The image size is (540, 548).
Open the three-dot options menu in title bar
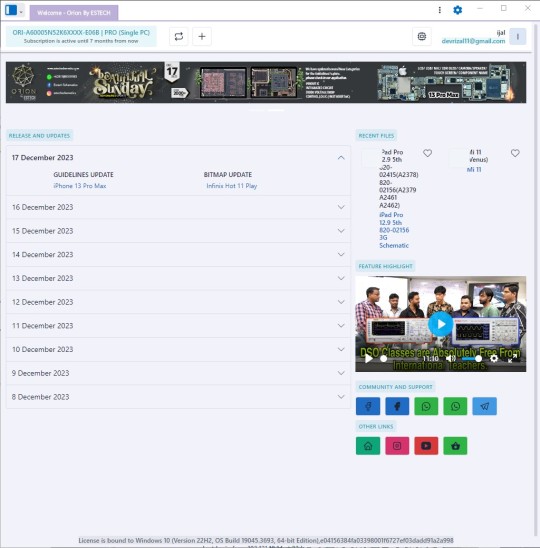tap(439, 10)
